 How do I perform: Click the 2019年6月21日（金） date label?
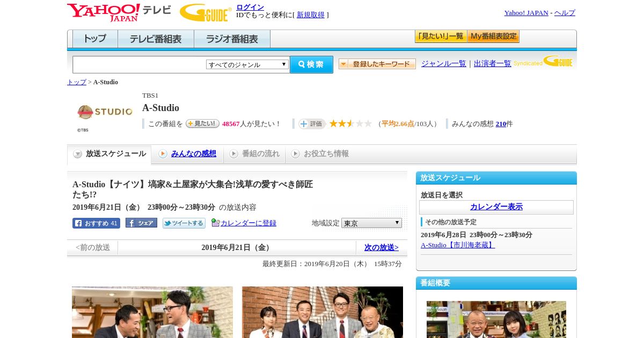pyautogui.click(x=237, y=247)
